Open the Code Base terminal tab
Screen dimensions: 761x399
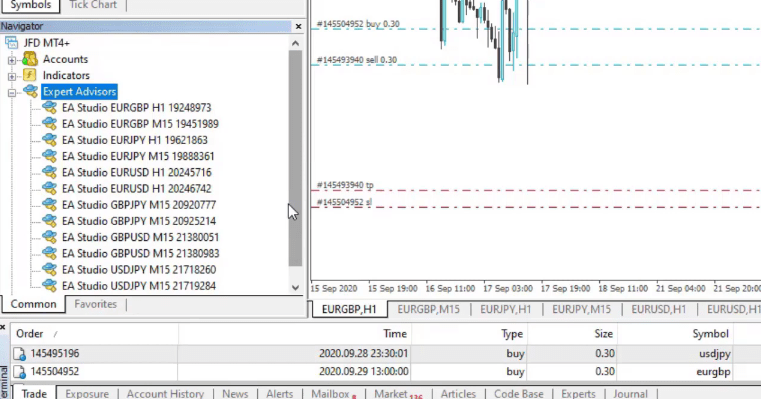pyautogui.click(x=518, y=393)
